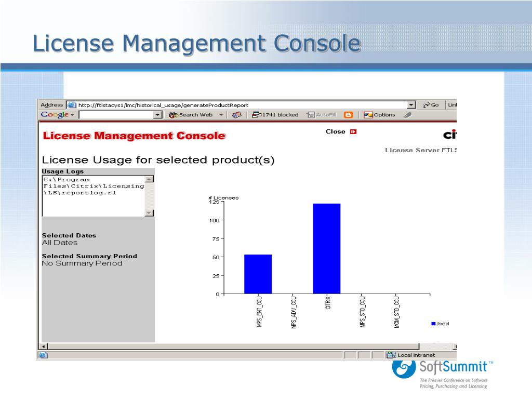Click the orange Blogger icon
Screen dimensions: 532x399
point(348,115)
